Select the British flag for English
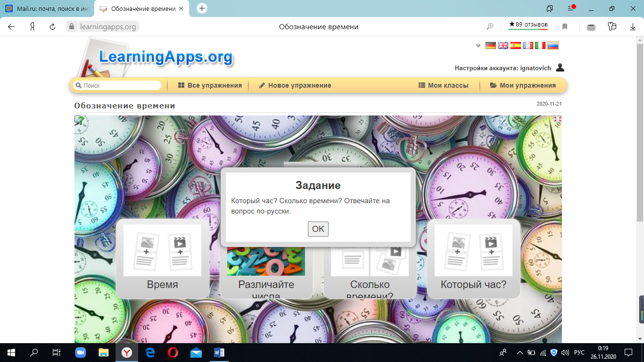 [503, 46]
